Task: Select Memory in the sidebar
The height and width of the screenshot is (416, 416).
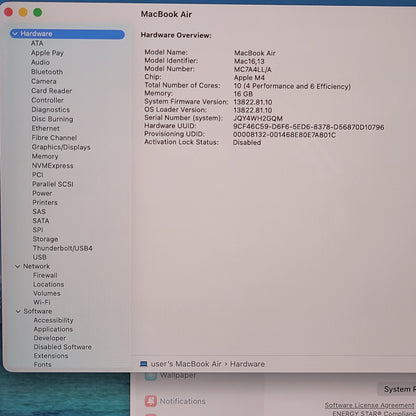Action: pos(45,156)
